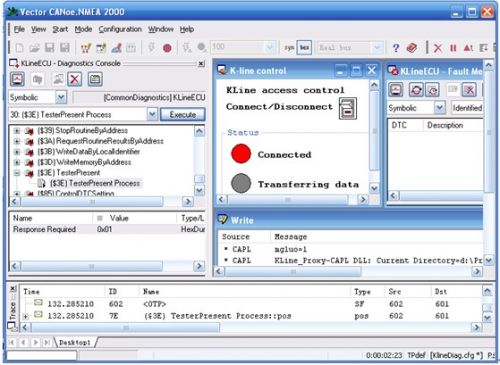This screenshot has width=500, height=365.
Task: Open the Mode menu
Action: pyautogui.click(x=83, y=29)
